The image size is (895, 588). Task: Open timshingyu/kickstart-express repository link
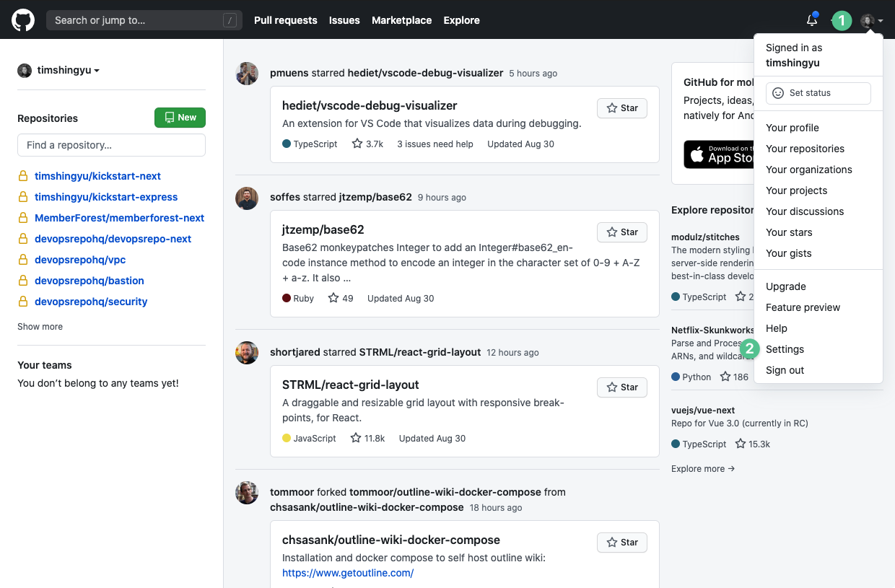tap(106, 197)
